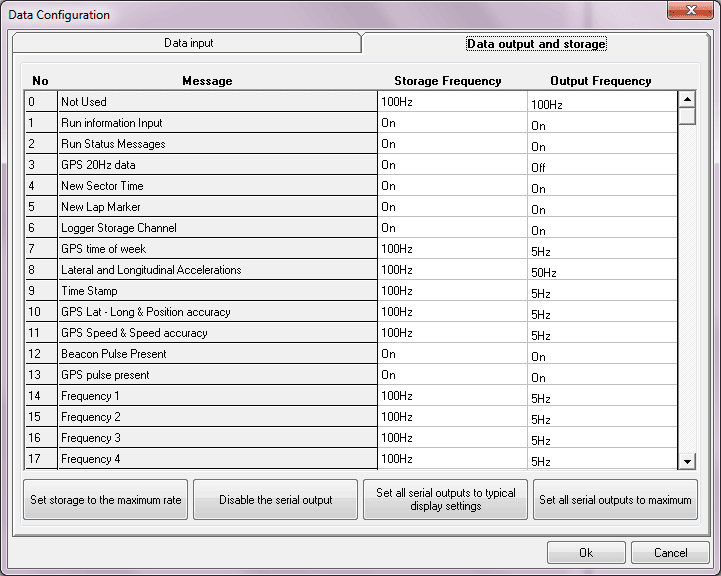The width and height of the screenshot is (721, 576).
Task: Click Output Frequency cell for Frequency 1
Action: [601, 398]
